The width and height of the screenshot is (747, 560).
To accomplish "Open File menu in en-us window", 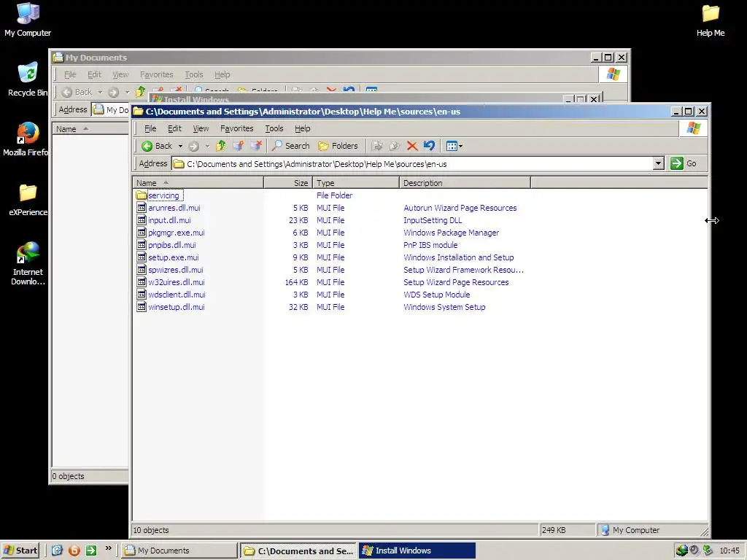I will pyautogui.click(x=150, y=128).
